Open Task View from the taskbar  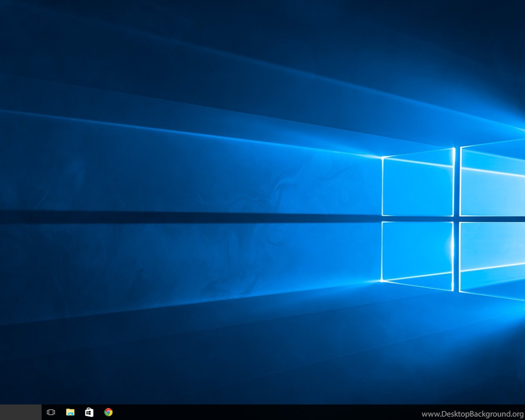click(x=51, y=412)
